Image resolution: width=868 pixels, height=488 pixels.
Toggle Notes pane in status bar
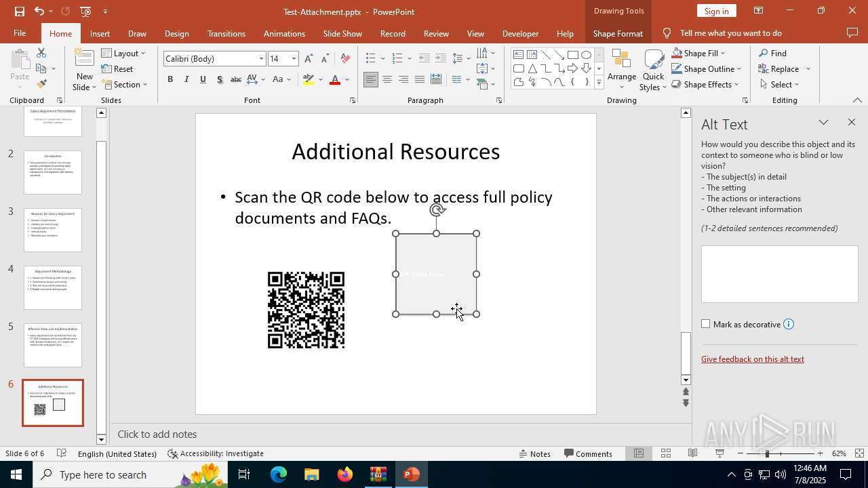[x=535, y=453]
